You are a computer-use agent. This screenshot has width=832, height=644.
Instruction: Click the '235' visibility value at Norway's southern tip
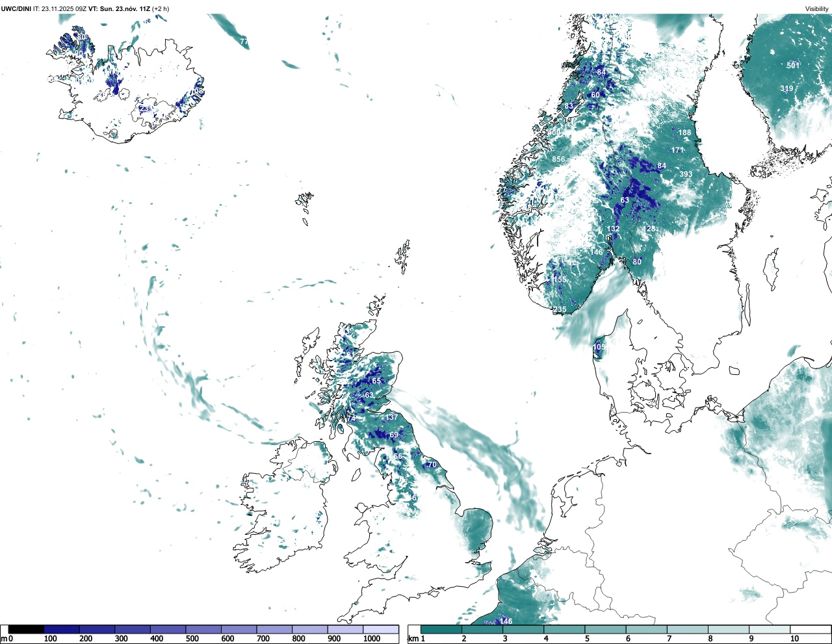point(560,309)
